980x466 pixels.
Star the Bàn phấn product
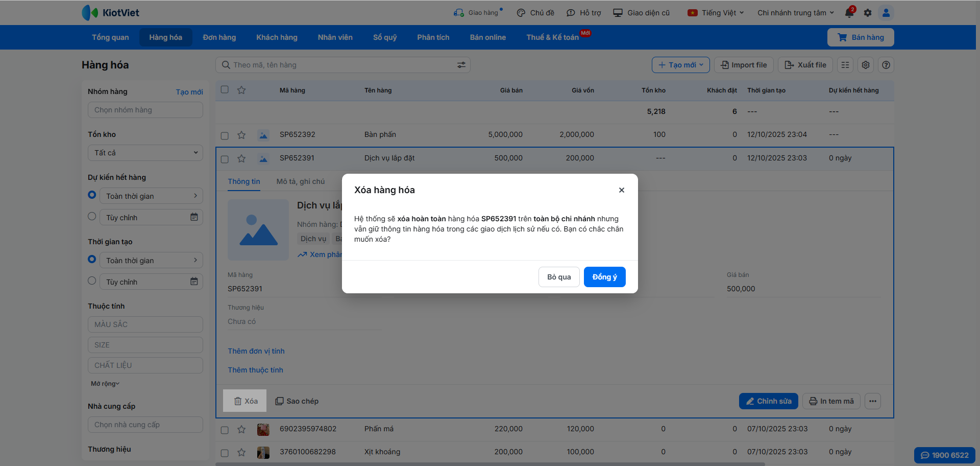(x=241, y=135)
